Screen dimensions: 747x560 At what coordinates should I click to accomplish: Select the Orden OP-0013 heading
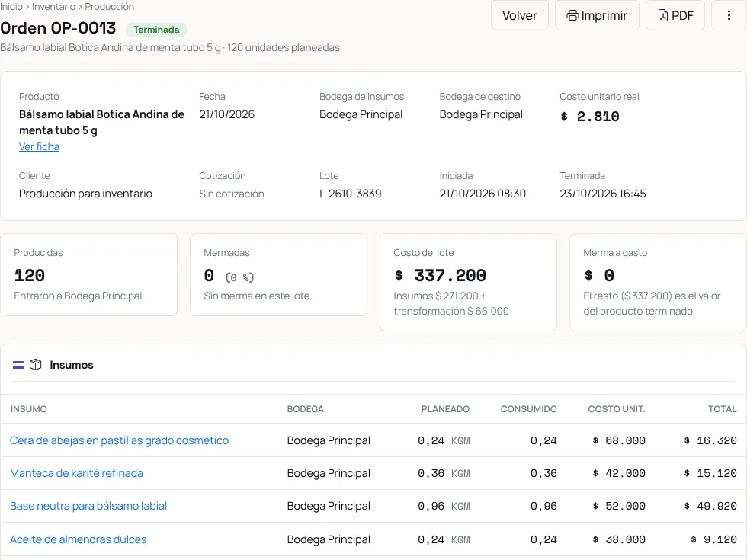point(58,28)
